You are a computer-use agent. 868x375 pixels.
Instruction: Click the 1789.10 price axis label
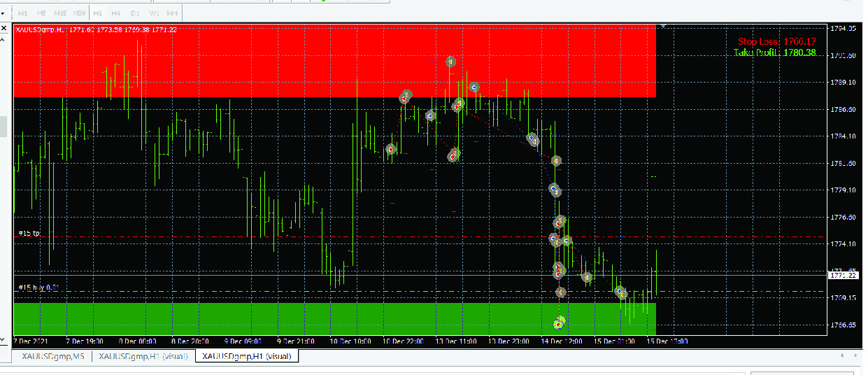tap(843, 83)
